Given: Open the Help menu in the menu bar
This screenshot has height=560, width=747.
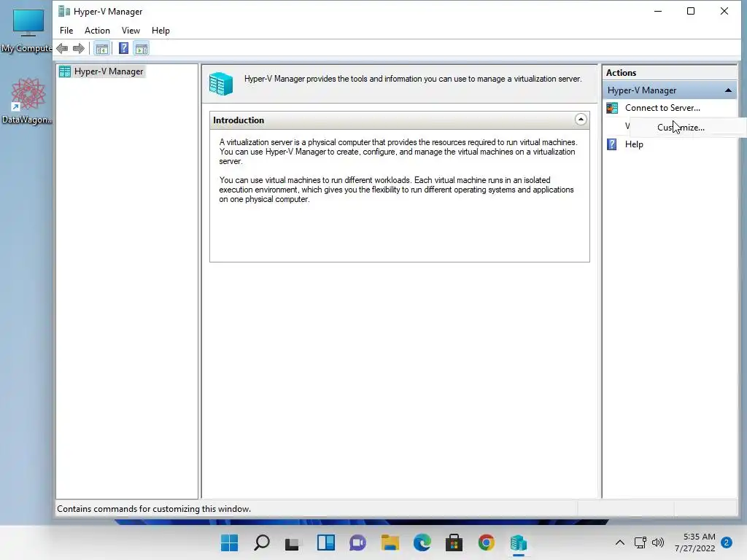Looking at the screenshot, I should pos(160,31).
